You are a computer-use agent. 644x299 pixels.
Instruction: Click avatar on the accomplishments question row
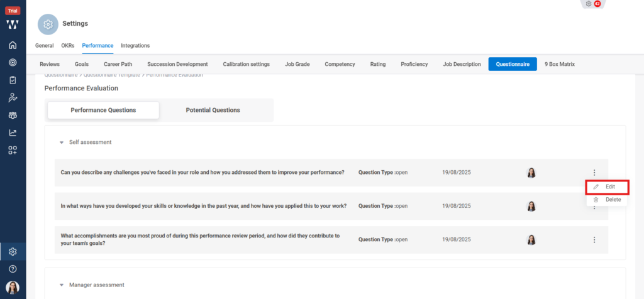[x=531, y=239]
